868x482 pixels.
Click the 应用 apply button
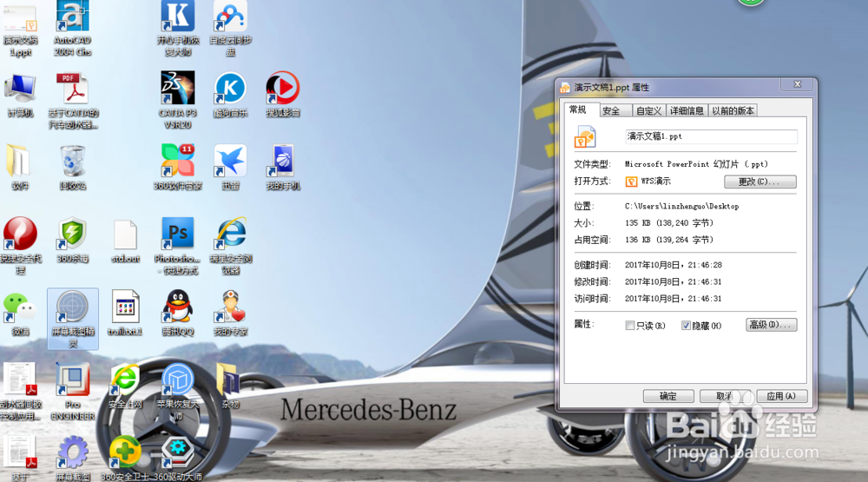tap(781, 396)
